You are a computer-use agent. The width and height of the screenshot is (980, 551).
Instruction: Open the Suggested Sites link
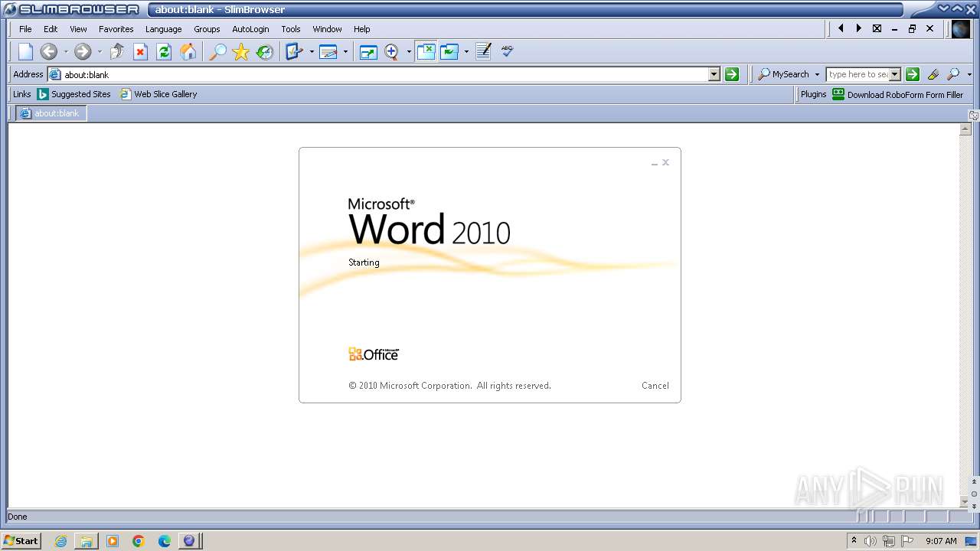(74, 94)
